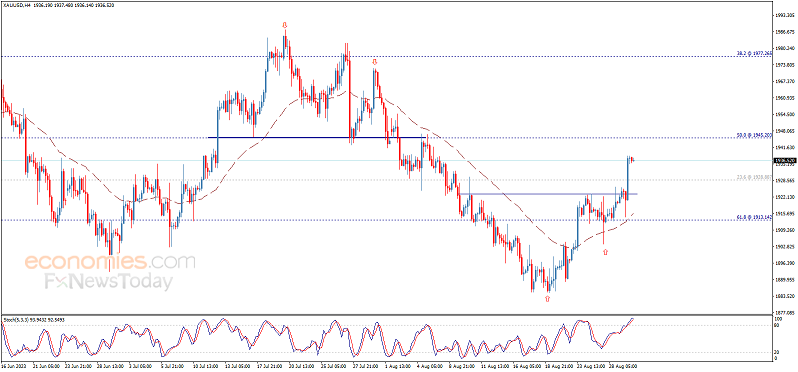Screen dimensions: 798x372
Task: Click the stochastic 80 level label
Action: click(777, 326)
